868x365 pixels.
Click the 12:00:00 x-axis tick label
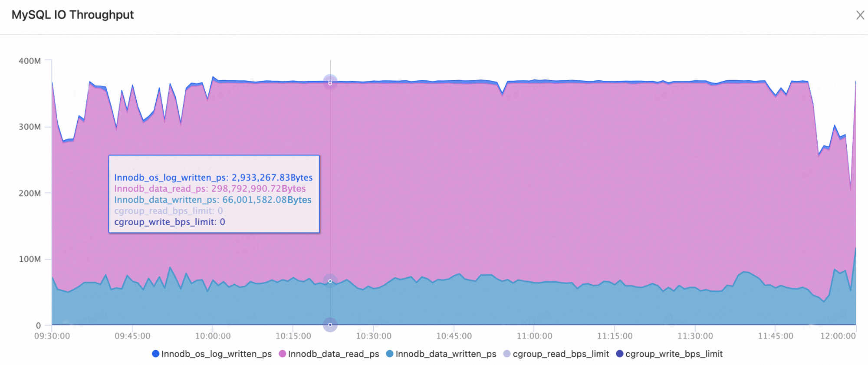pos(838,336)
